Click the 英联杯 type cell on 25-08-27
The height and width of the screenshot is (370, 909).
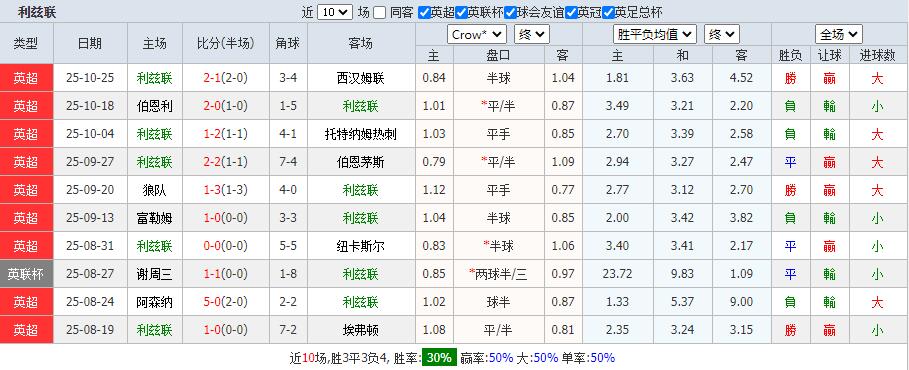(26, 274)
